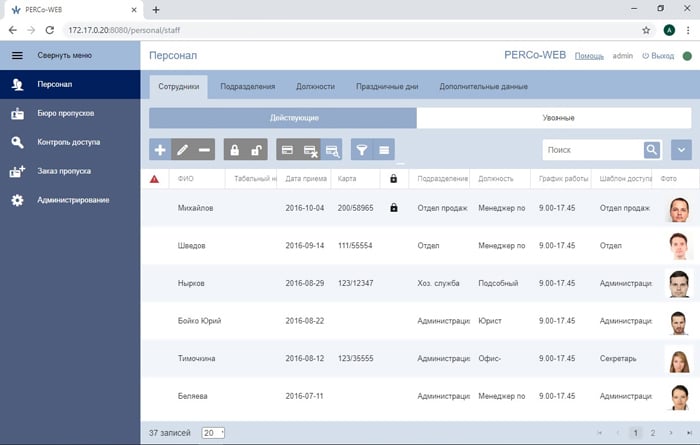Withdraw card using card-with-cross icon
The height and width of the screenshot is (445, 700).
click(x=310, y=150)
